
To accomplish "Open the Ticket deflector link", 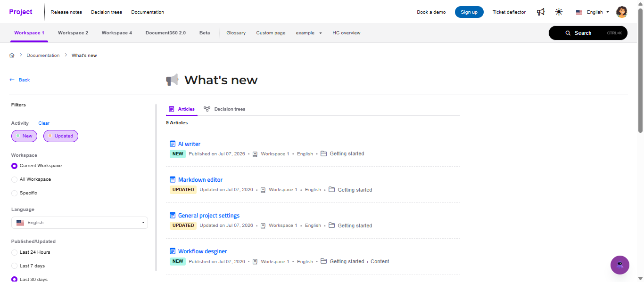I will click(x=509, y=12).
